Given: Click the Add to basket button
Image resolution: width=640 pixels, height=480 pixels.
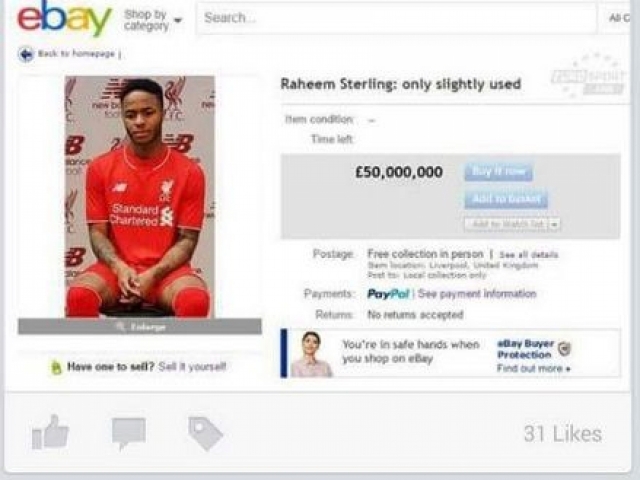Looking at the screenshot, I should (x=506, y=199).
